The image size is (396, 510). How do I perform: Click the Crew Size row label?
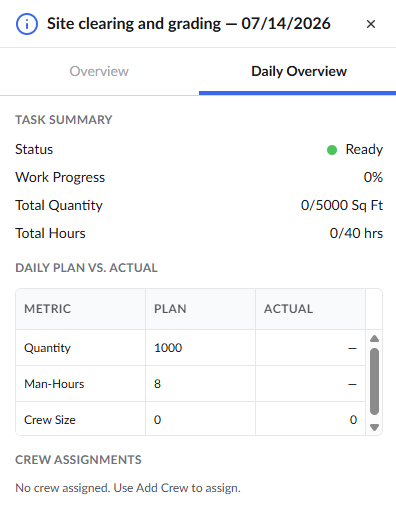click(x=50, y=420)
